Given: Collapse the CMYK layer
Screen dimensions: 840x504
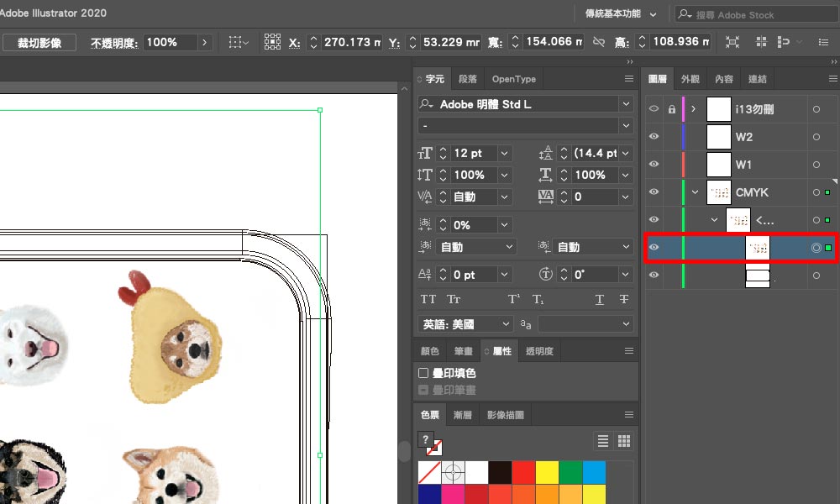Looking at the screenshot, I should click(695, 192).
